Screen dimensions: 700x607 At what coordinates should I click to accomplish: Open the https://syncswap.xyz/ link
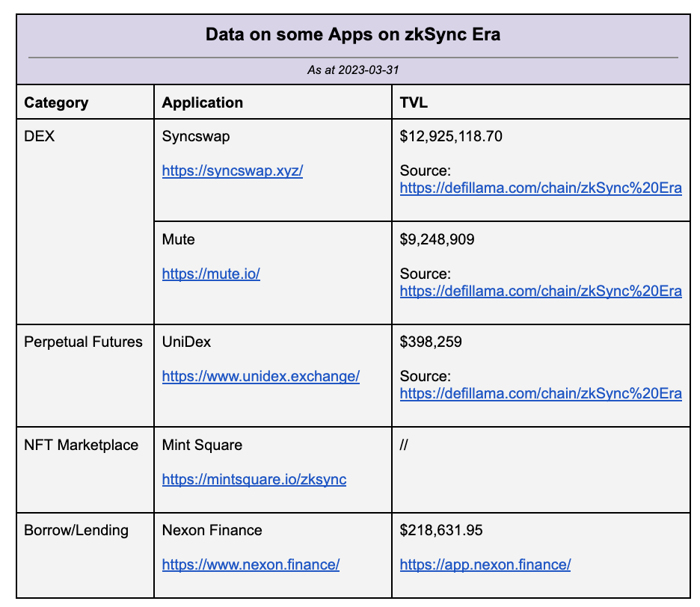click(232, 171)
